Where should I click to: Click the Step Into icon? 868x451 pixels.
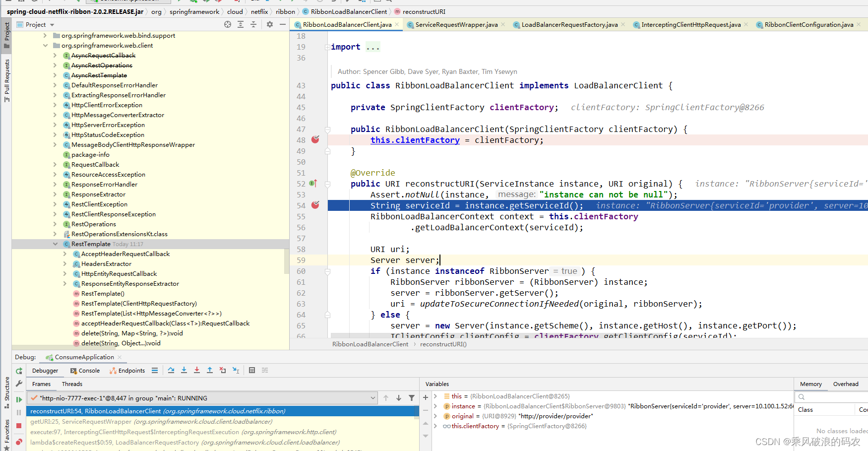pos(184,370)
